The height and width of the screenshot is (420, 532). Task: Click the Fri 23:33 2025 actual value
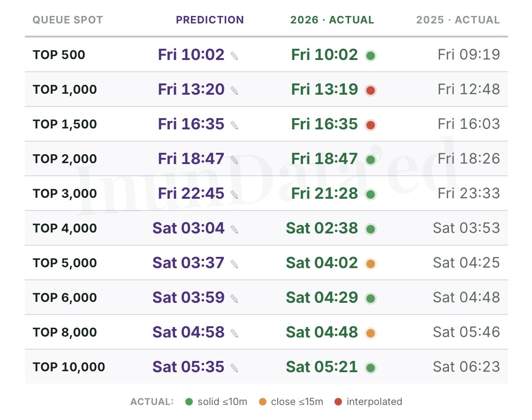tap(469, 194)
